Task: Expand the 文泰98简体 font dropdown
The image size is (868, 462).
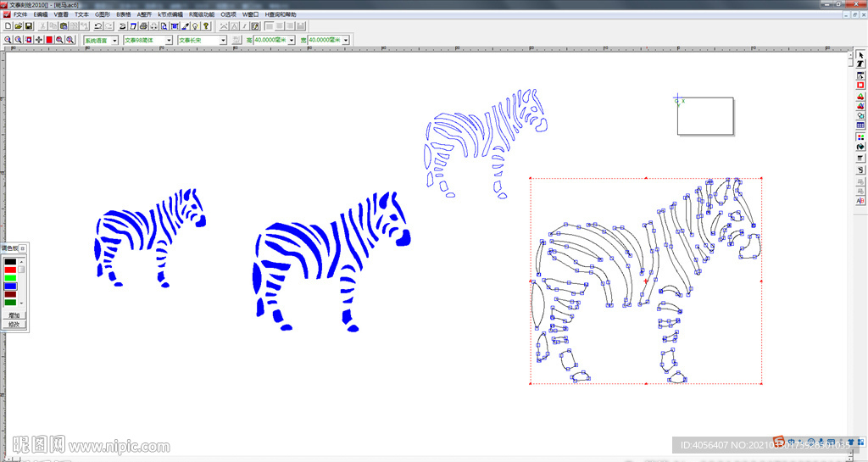Action: pos(169,40)
